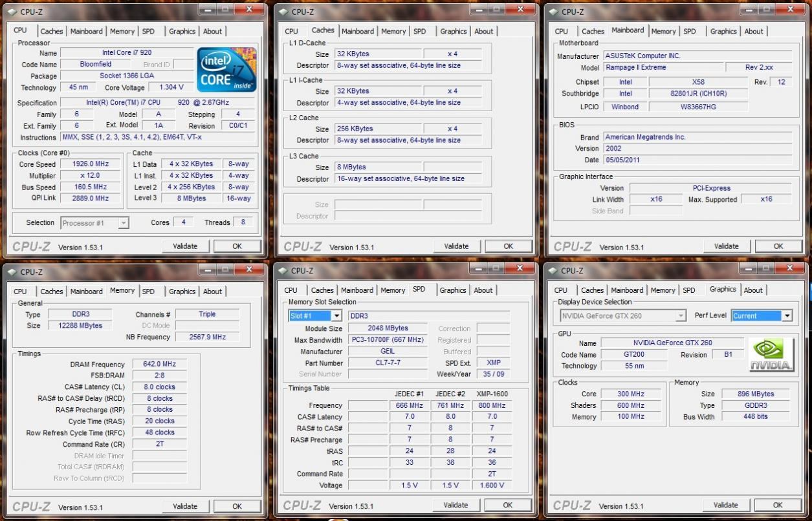The width and height of the screenshot is (812, 521).
Task: Click the Triple channels value
Action: [207, 314]
